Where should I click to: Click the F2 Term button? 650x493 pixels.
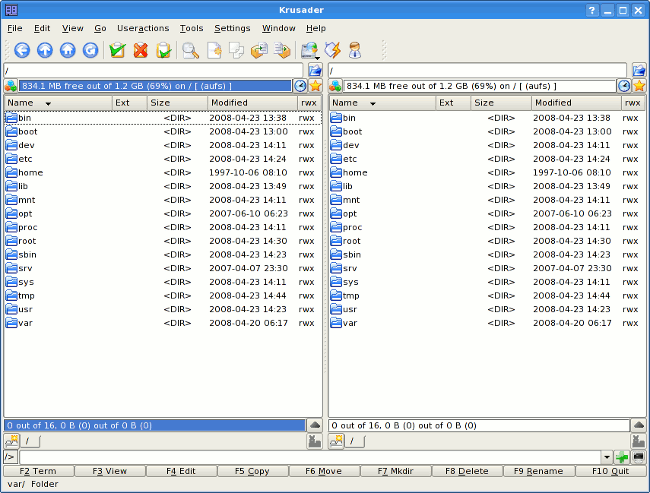coord(39,471)
